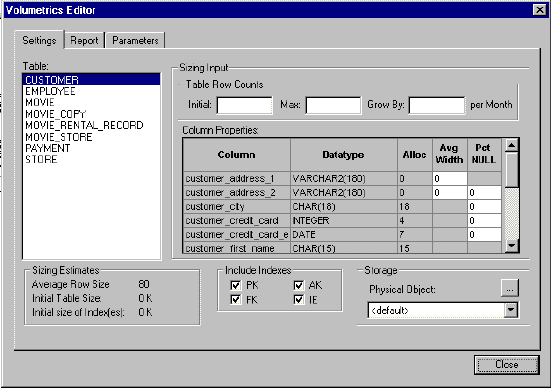Toggle the IE index checkbox
This screenshot has width=551, height=388.
pos(299,299)
